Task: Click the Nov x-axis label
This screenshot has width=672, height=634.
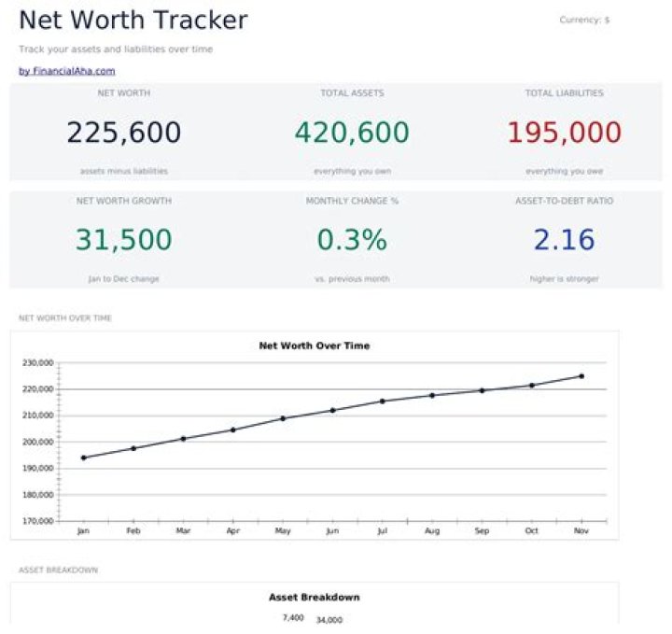Action: [x=581, y=530]
